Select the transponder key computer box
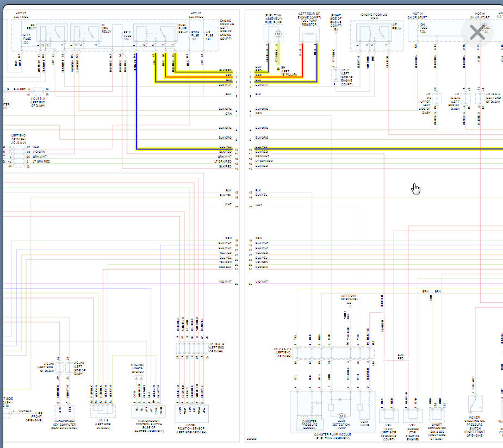The width and height of the screenshot is (503, 448). coord(65,411)
